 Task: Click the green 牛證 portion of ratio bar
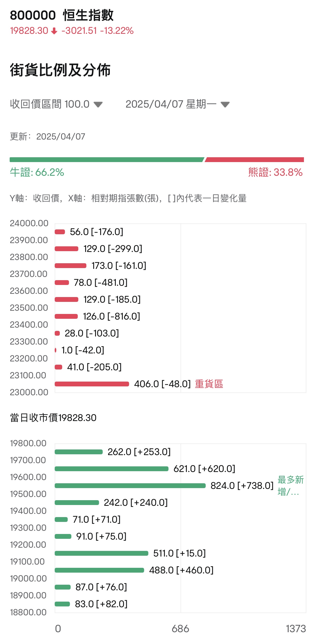pyautogui.click(x=107, y=160)
